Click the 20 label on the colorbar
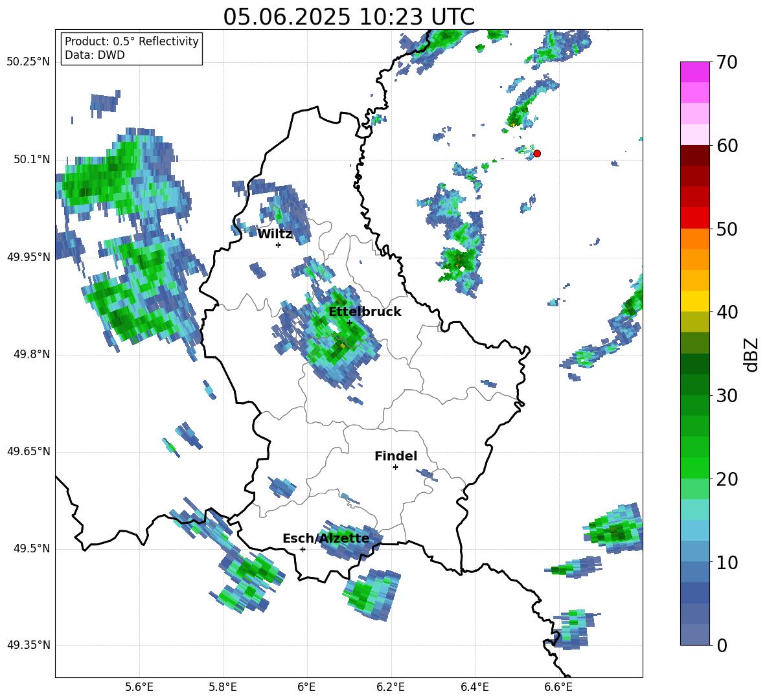This screenshot has width=767, height=700. click(727, 479)
